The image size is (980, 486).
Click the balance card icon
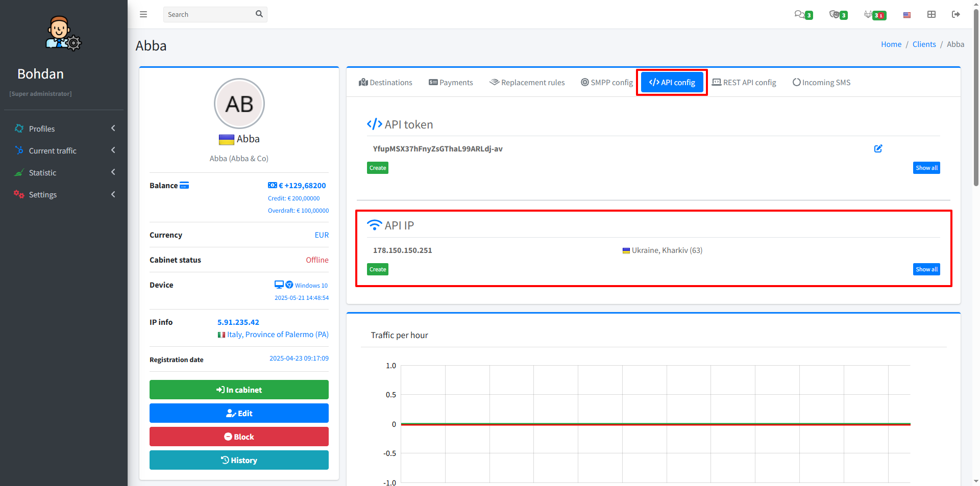(x=184, y=186)
